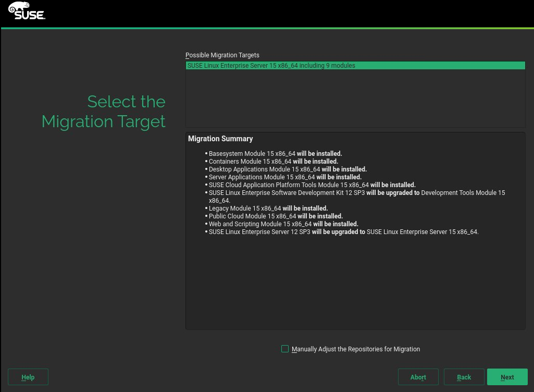Click the Public Cloud Module summary line

click(x=276, y=216)
